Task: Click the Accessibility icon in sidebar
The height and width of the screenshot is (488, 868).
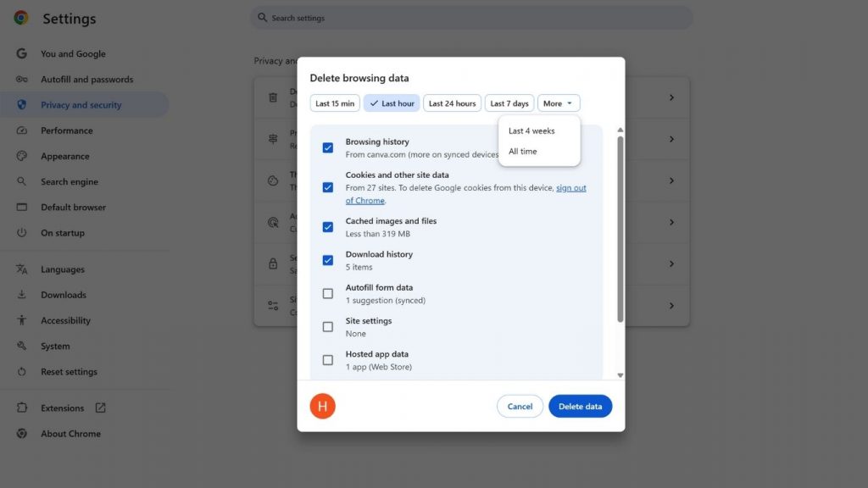Action: pos(22,320)
